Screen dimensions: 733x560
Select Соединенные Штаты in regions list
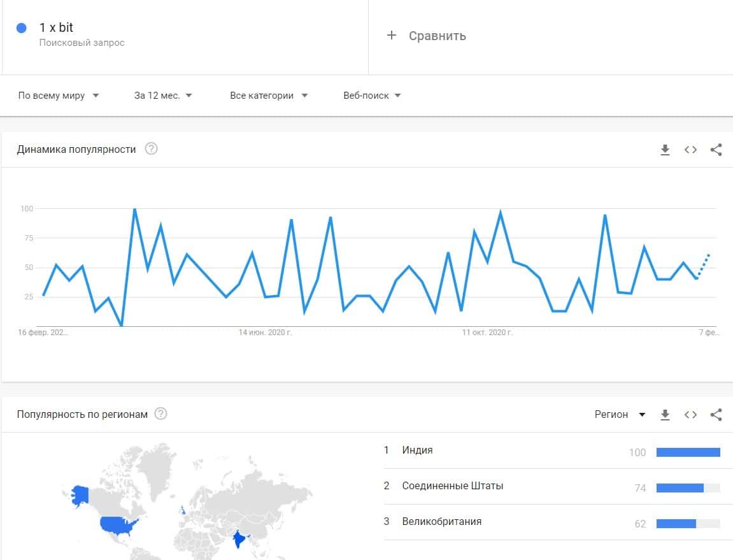[452, 486]
